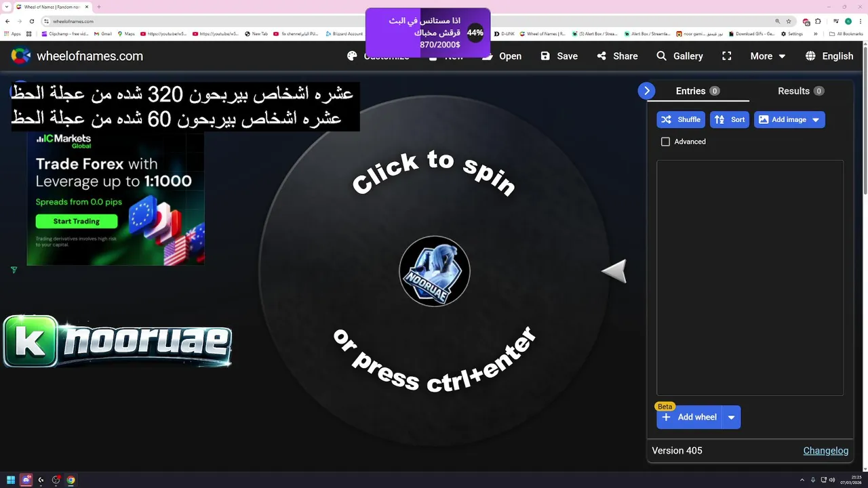Open the Download GIFs bookmark
Viewport: 868px width, 488px height.
click(751, 33)
